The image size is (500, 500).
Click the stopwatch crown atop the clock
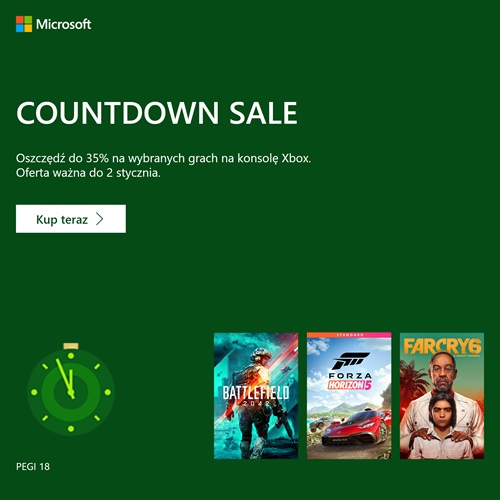point(71,346)
